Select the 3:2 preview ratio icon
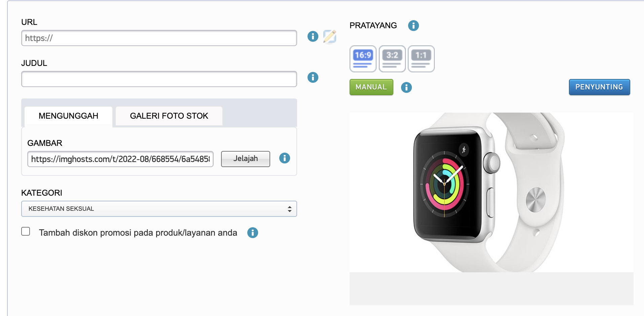 point(392,58)
